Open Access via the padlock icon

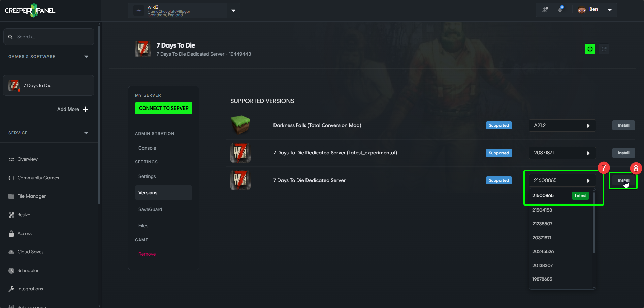pos(11,233)
